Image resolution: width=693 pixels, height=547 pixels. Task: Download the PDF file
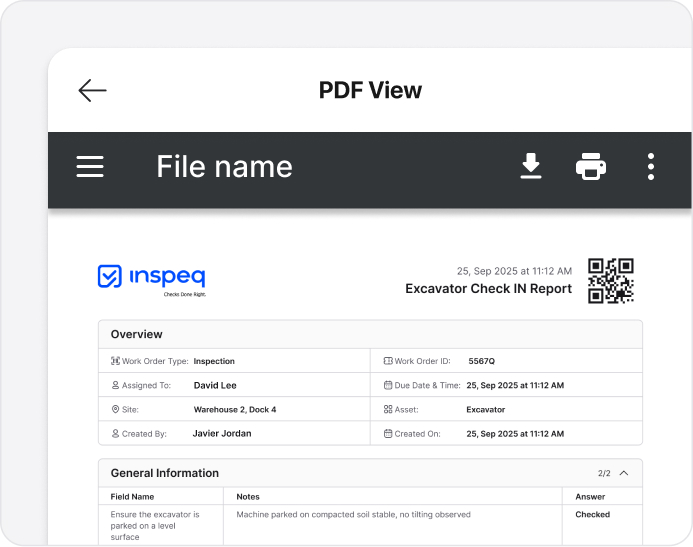pos(531,166)
